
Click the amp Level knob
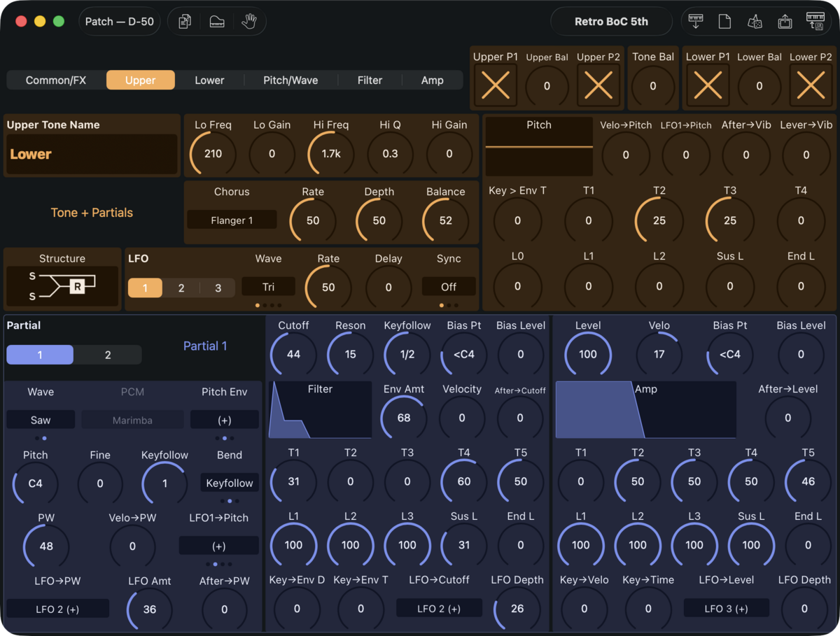click(x=588, y=354)
